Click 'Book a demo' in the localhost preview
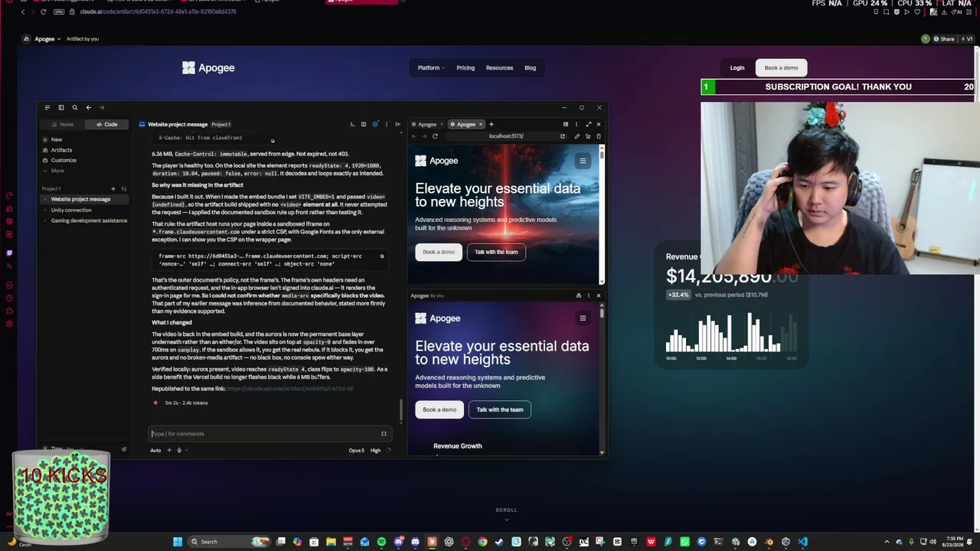The image size is (980, 551). 439,252
